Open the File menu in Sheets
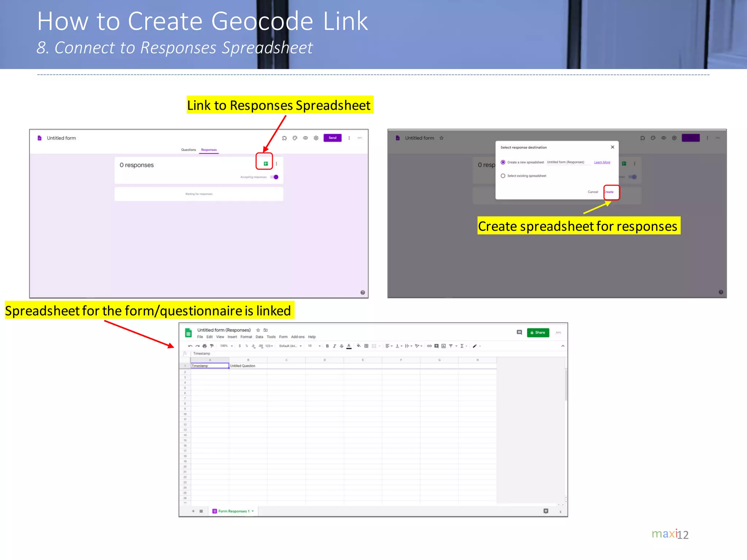Image resolution: width=747 pixels, height=560 pixels. click(200, 337)
